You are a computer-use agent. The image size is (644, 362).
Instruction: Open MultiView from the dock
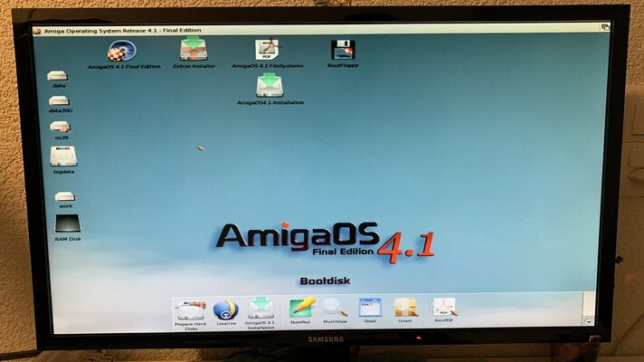(336, 308)
